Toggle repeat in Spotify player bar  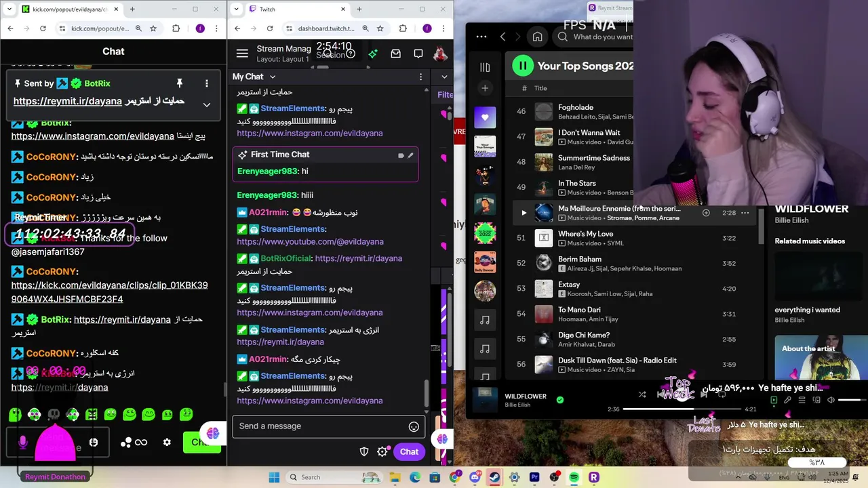pos(722,394)
